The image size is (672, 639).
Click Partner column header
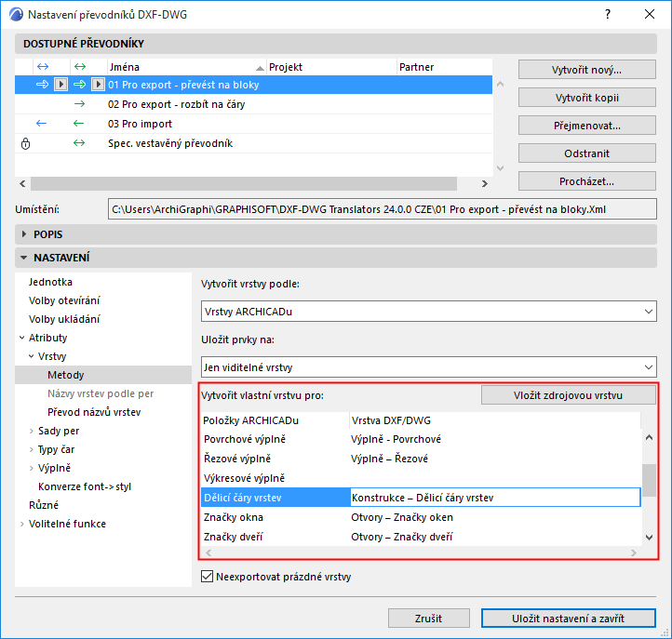pyautogui.click(x=444, y=67)
